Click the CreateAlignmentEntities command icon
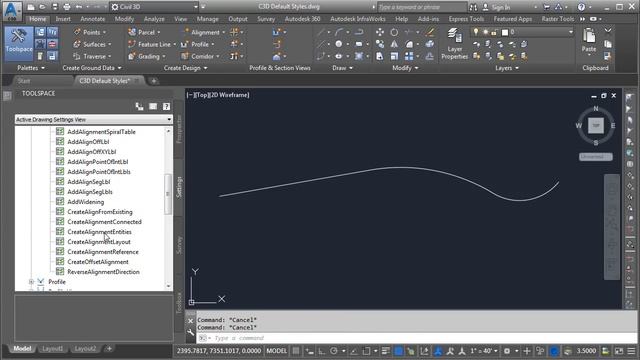This screenshot has height=360, width=640. (x=60, y=231)
